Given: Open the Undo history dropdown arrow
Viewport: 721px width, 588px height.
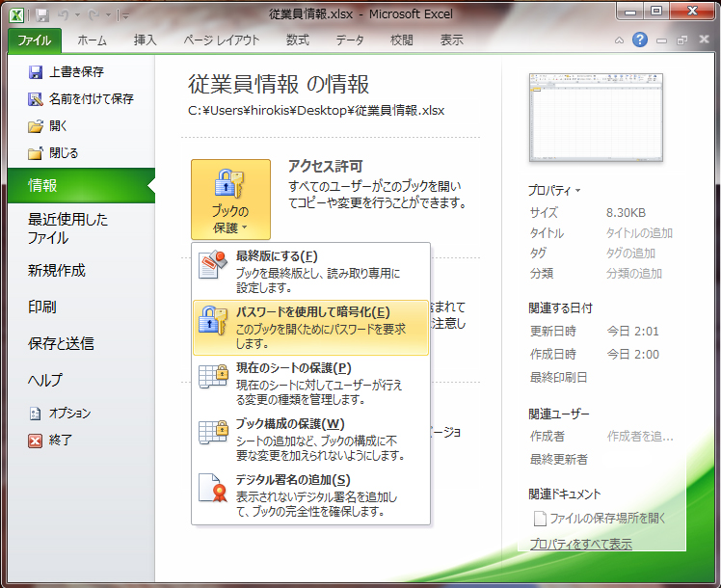Looking at the screenshot, I should pyautogui.click(x=77, y=15).
